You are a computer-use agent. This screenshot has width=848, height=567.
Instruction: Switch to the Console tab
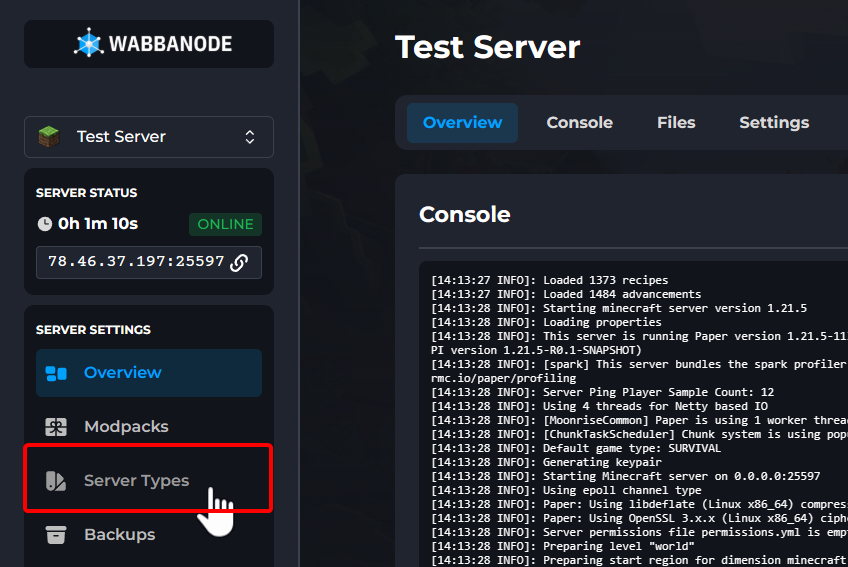(580, 123)
